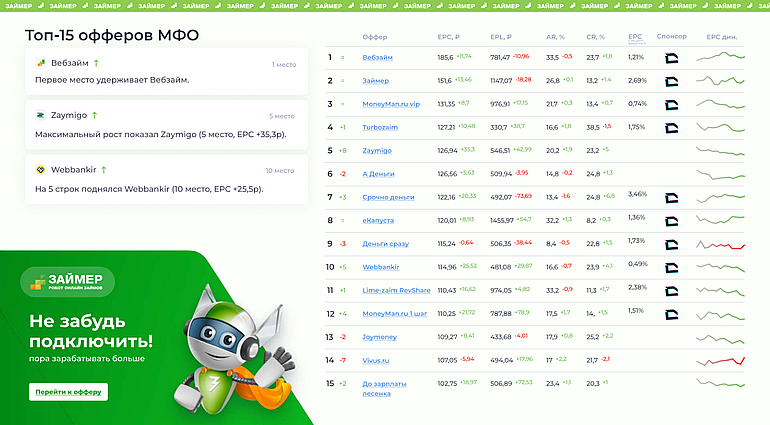Click the sponsor icon in MoneyMan.ru 1 шаг row
Viewport: 770px width, 425px height.
coord(671,314)
